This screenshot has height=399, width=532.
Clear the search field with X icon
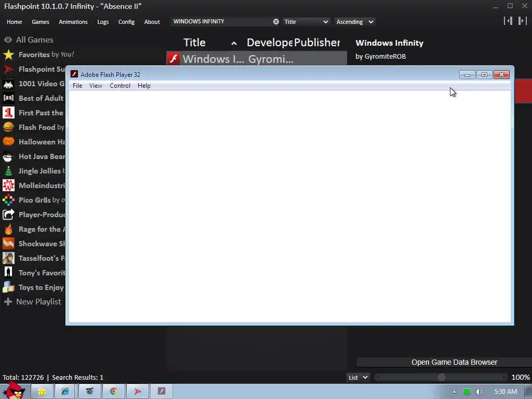coord(276,22)
